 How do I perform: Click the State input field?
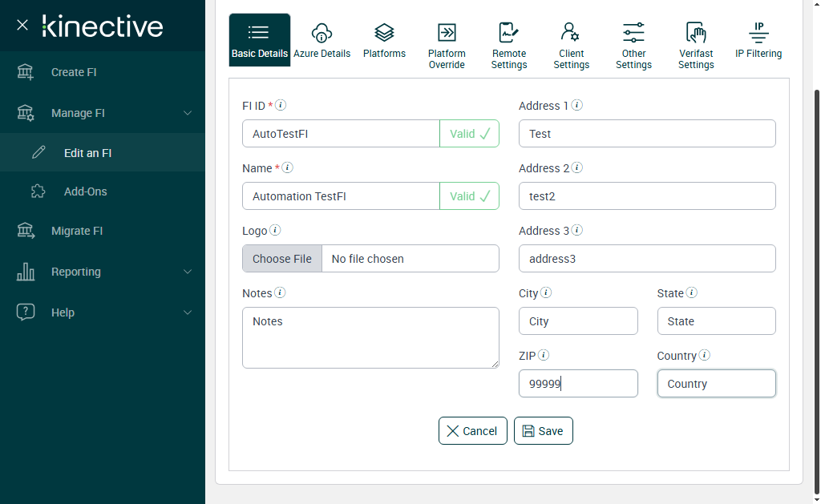[716, 321]
